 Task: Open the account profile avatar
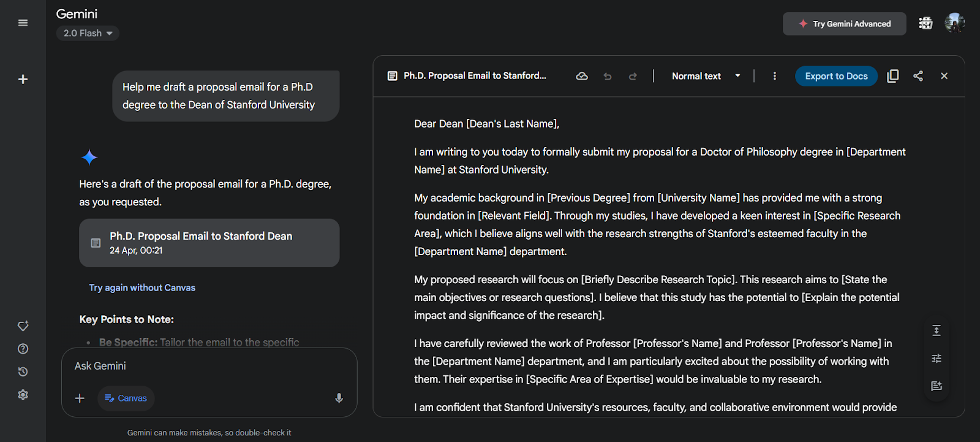[x=954, y=23]
